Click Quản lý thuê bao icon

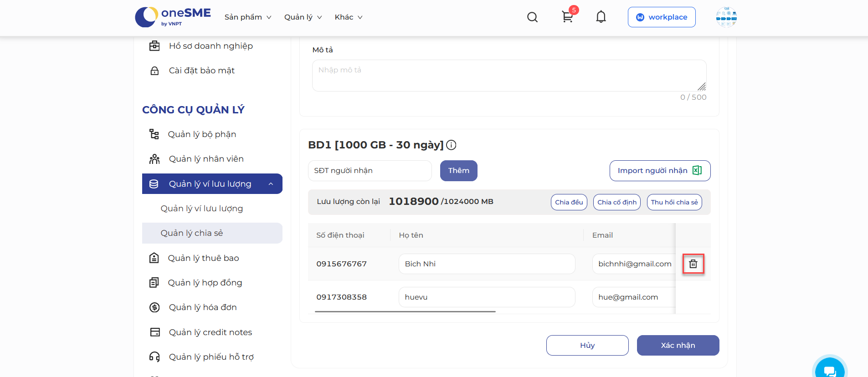click(154, 258)
